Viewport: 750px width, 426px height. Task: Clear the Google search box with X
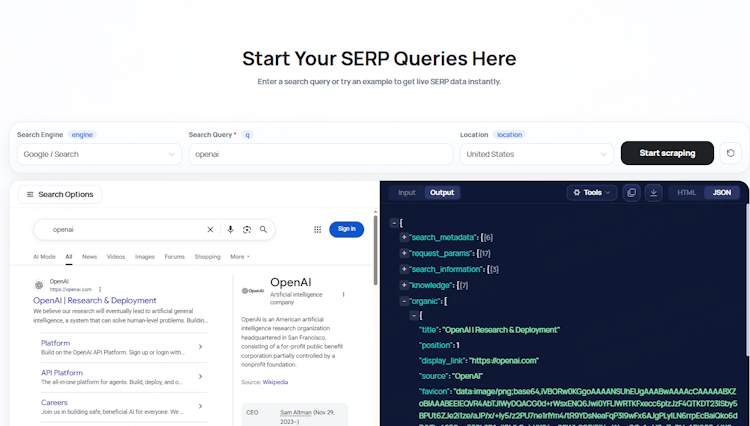[x=210, y=229]
